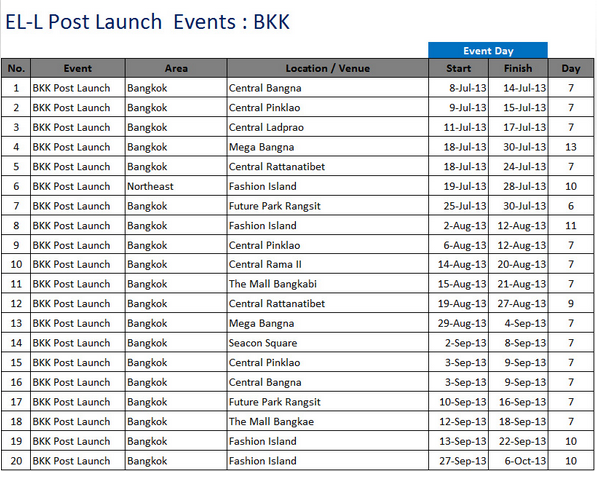The image size is (597, 489).
Task: Select 'Central Bangna' venue in row 16
Action: (327, 382)
